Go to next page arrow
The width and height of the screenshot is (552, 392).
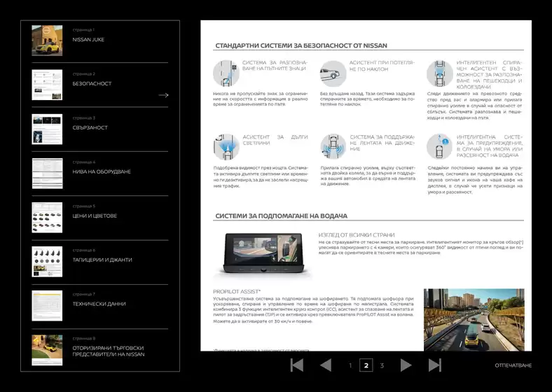[x=406, y=365]
